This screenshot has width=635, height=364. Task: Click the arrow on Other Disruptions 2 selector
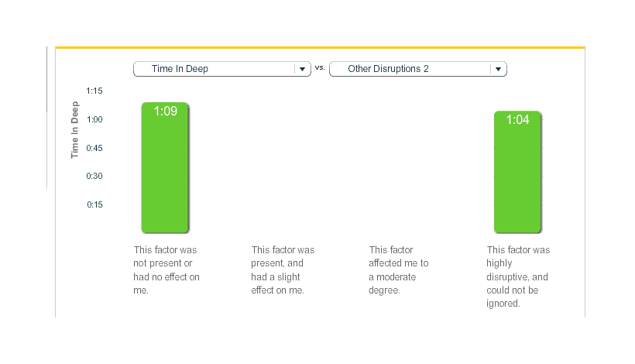tap(499, 69)
